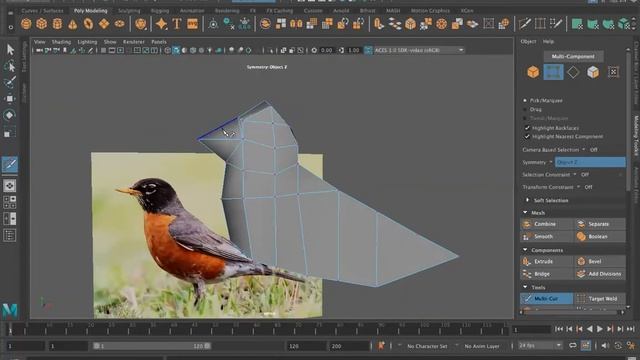Select Face mode cube icon in Toolkit
The height and width of the screenshot is (360, 640).
click(x=593, y=72)
